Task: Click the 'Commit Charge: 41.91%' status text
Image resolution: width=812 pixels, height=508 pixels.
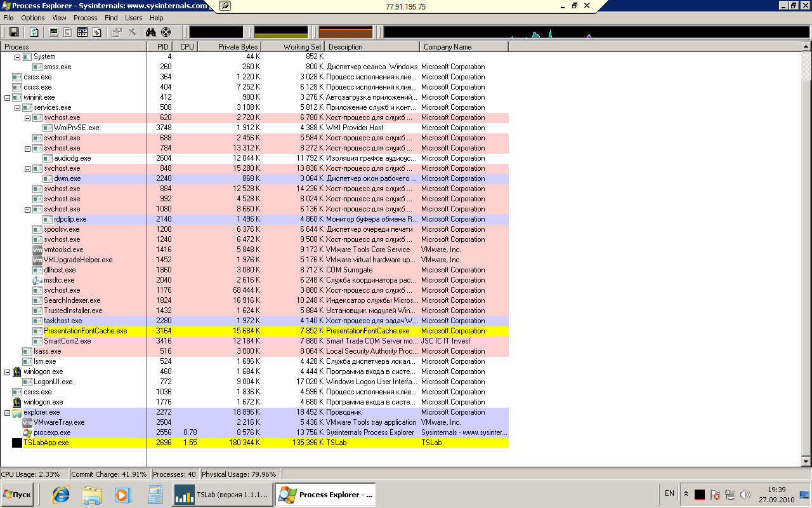Action: point(109,474)
